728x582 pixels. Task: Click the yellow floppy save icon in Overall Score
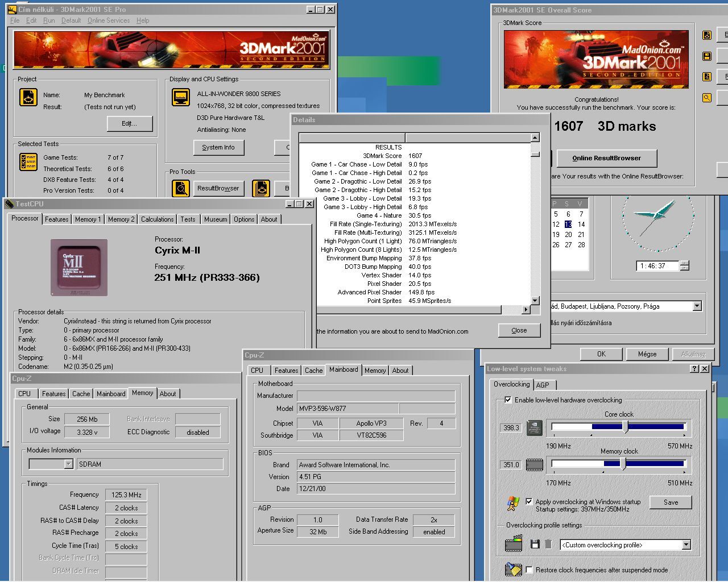coord(707,56)
